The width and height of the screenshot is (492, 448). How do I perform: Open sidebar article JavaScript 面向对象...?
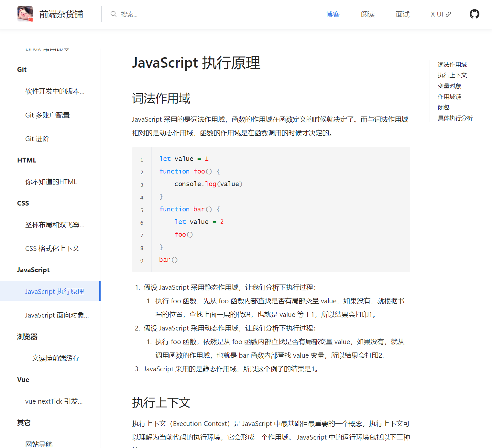57,315
